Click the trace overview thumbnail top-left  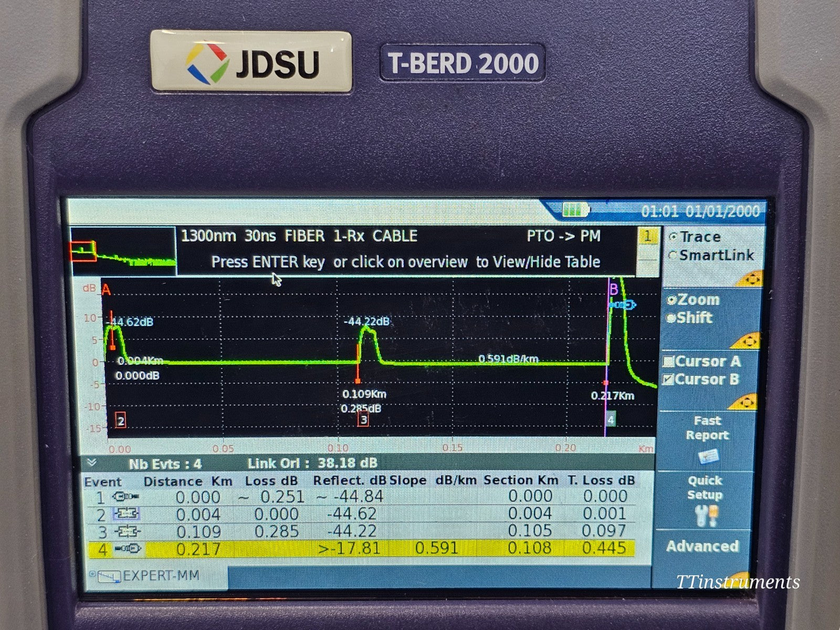[x=123, y=252]
